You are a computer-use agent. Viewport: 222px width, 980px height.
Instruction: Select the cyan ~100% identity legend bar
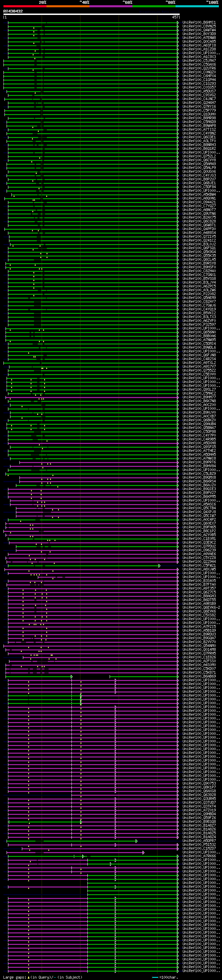[x=197, y=6]
